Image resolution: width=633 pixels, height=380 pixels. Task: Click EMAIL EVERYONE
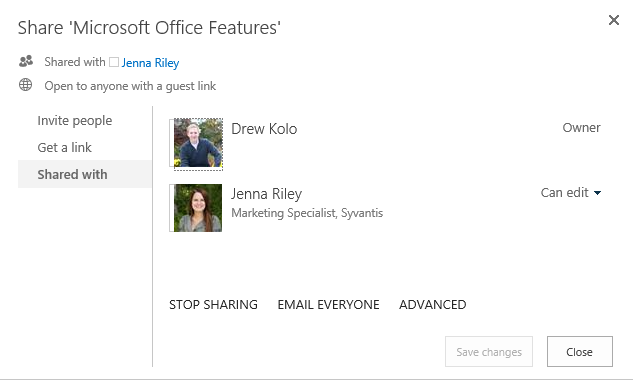click(328, 304)
